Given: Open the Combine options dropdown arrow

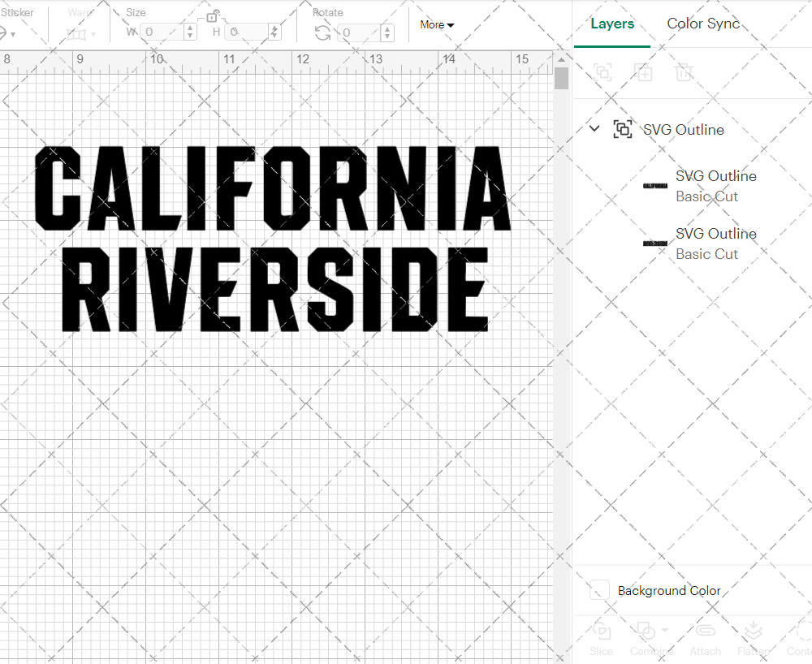Looking at the screenshot, I should (x=665, y=630).
